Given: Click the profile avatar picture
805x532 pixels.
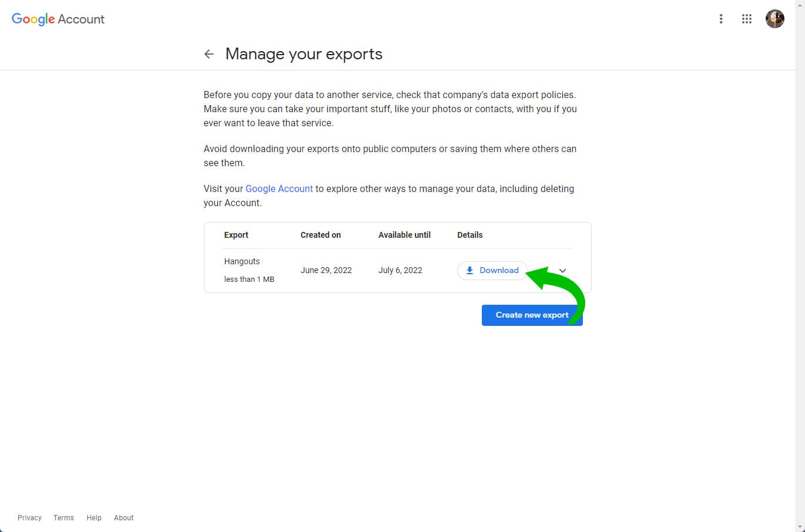Looking at the screenshot, I should click(x=774, y=19).
